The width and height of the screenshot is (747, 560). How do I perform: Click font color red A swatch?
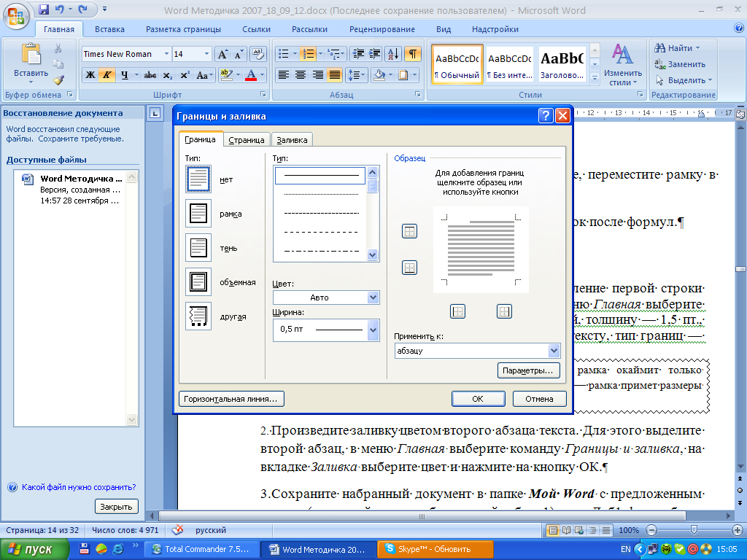coord(251,75)
